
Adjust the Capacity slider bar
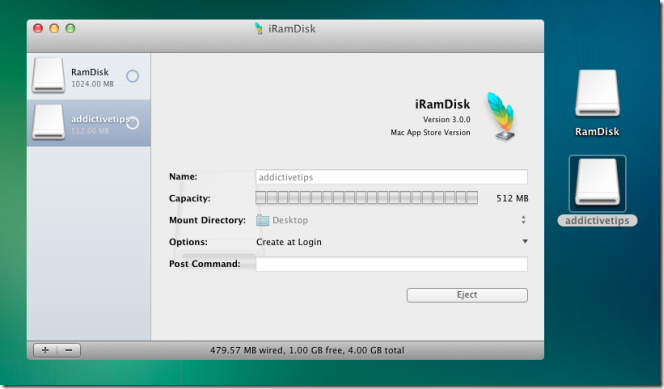pyautogui.click(x=367, y=198)
